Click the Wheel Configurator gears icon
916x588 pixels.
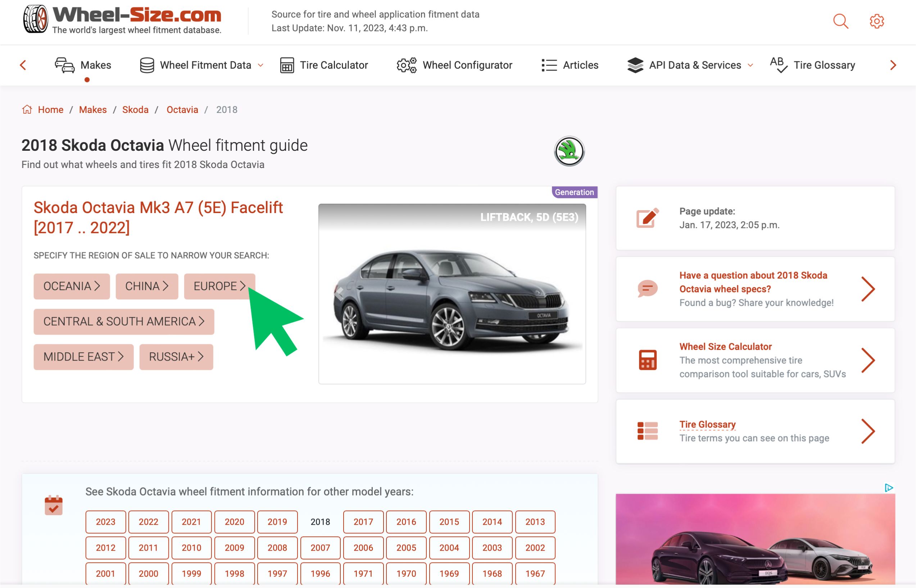click(407, 65)
